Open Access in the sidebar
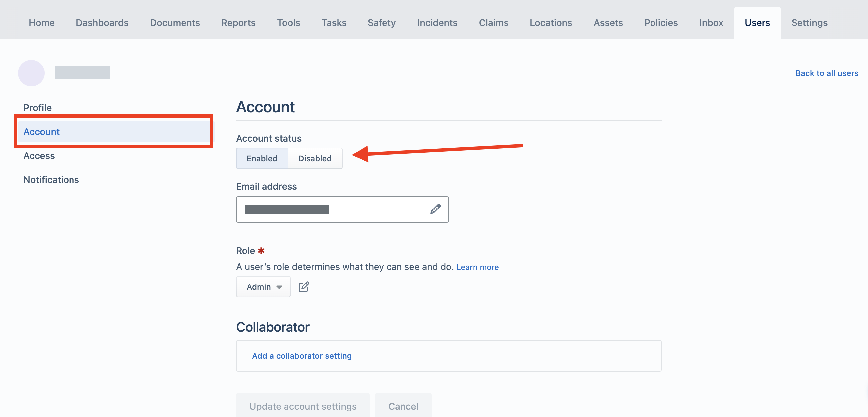The height and width of the screenshot is (417, 868). 39,156
